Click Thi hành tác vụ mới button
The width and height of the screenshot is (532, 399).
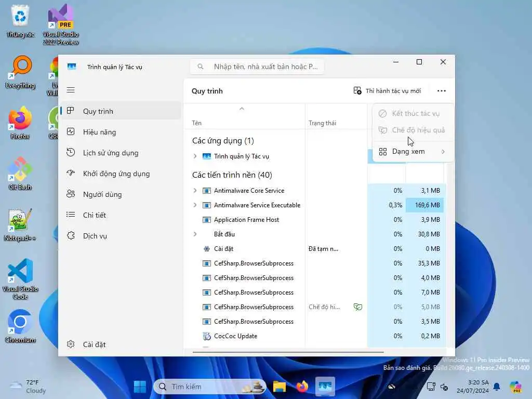point(387,91)
